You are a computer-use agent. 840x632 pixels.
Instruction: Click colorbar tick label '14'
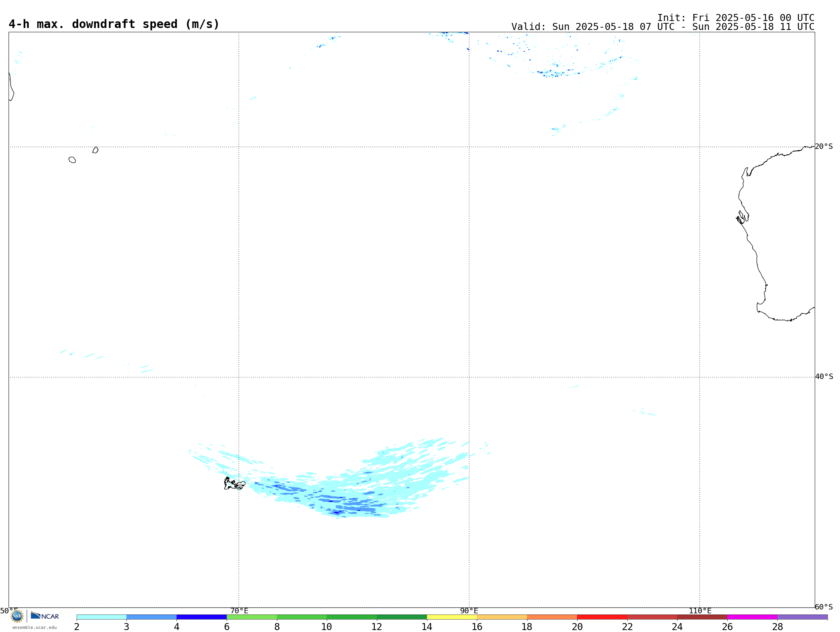click(427, 627)
